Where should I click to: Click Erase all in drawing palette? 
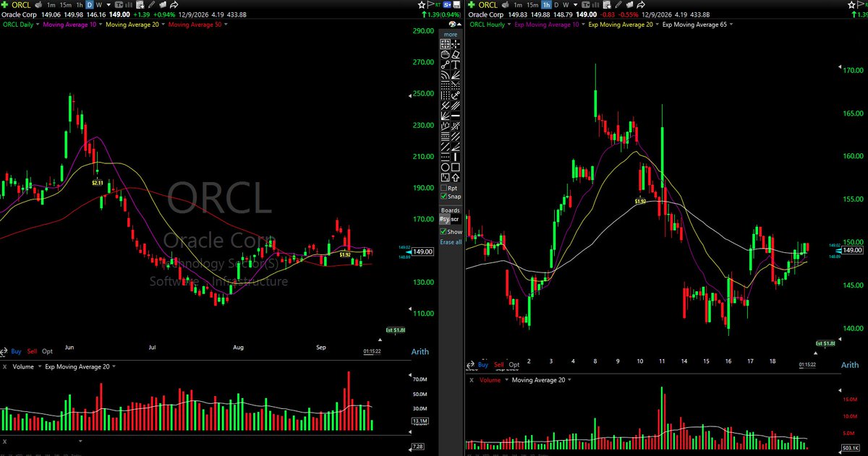coord(451,242)
